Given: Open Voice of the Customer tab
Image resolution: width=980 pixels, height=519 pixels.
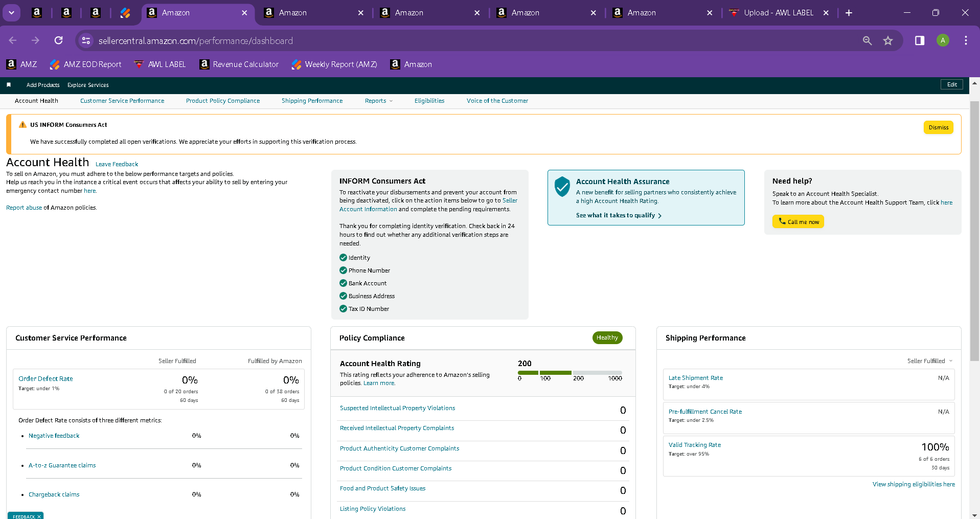Looking at the screenshot, I should click(497, 101).
